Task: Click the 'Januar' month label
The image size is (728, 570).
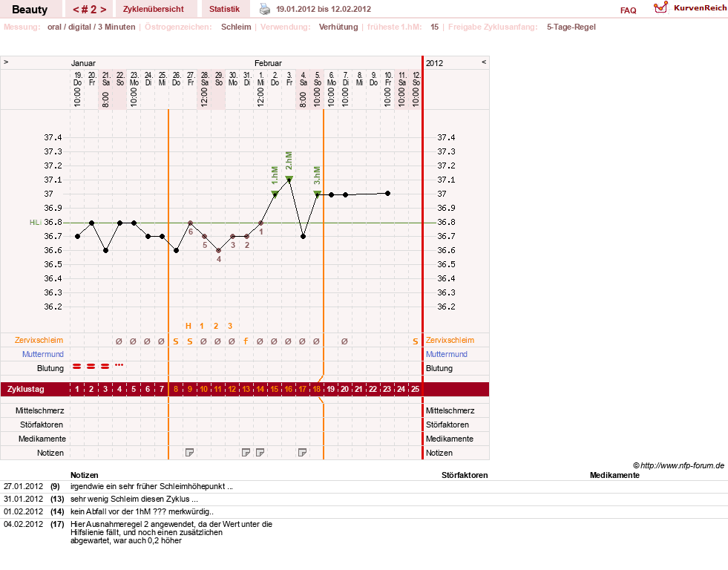Action: click(83, 63)
